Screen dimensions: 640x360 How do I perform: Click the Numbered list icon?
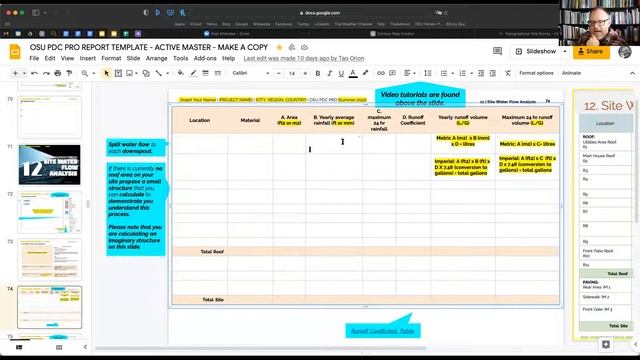click(x=462, y=73)
